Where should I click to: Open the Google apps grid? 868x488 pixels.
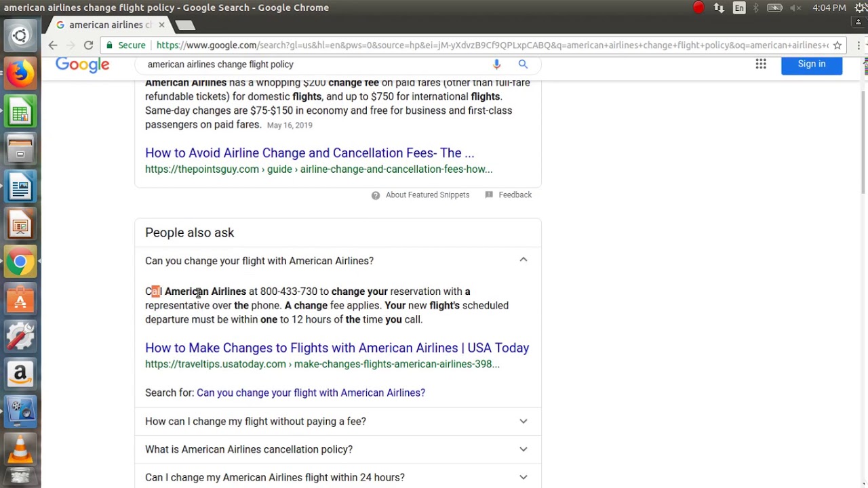click(761, 64)
